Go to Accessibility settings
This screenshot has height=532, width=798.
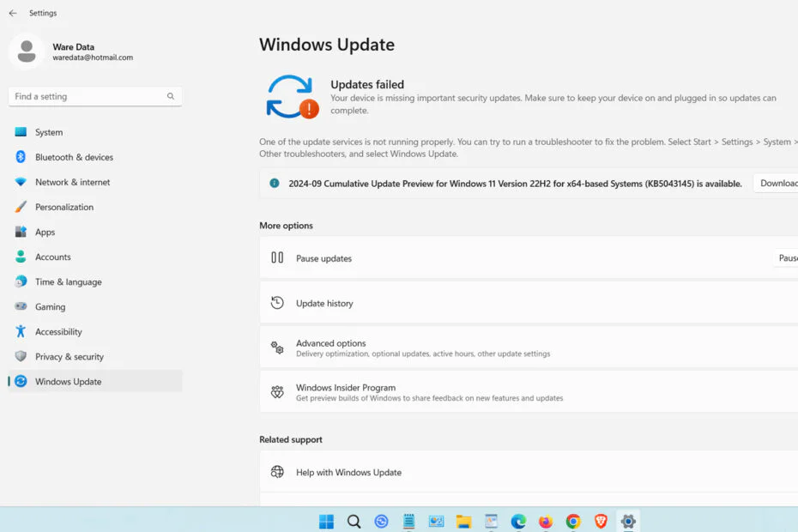click(x=95, y=332)
